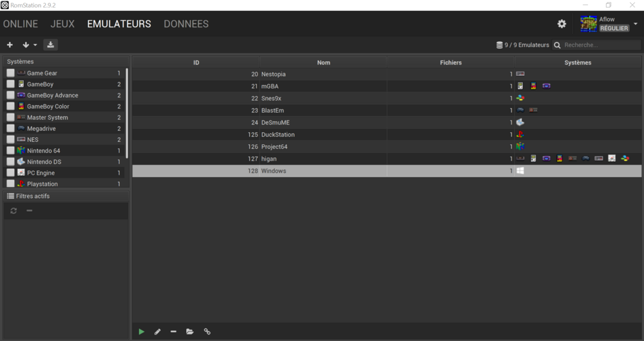The height and width of the screenshot is (341, 644).
Task: Switch to the JEUX tab
Action: pos(62,24)
